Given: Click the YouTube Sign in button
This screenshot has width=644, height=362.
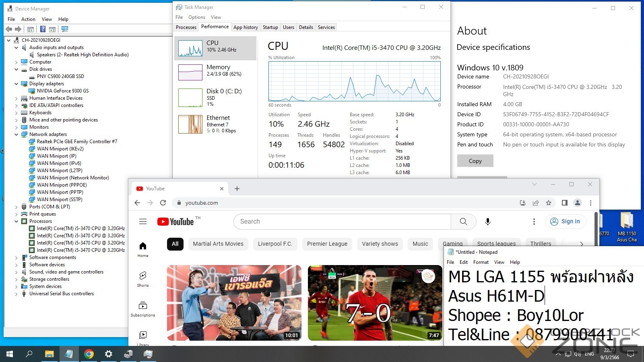Looking at the screenshot, I should click(566, 222).
